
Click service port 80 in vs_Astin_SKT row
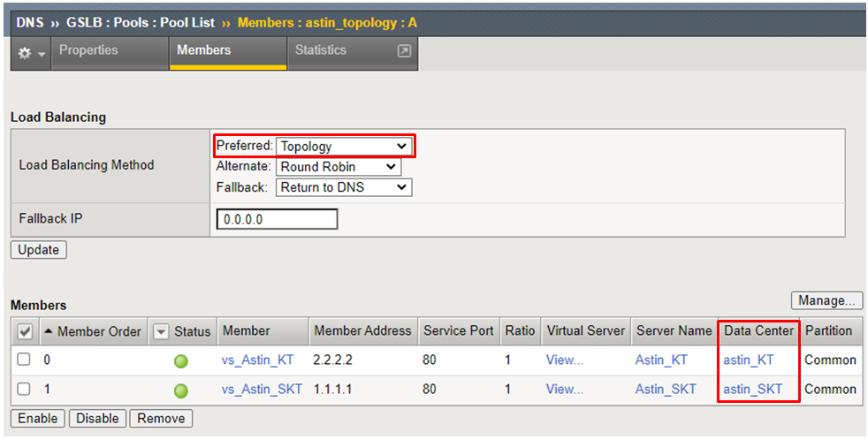click(x=429, y=389)
